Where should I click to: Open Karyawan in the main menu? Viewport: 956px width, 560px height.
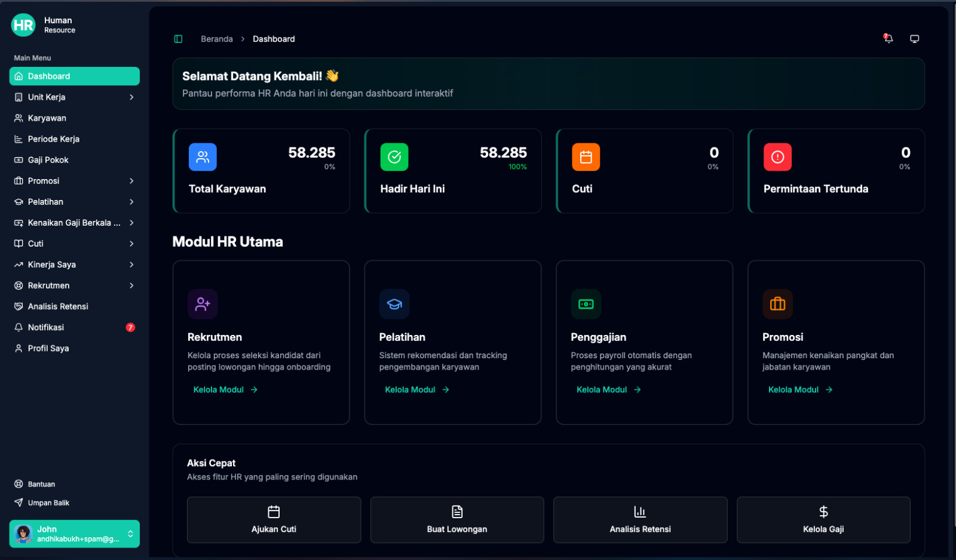[47, 118]
